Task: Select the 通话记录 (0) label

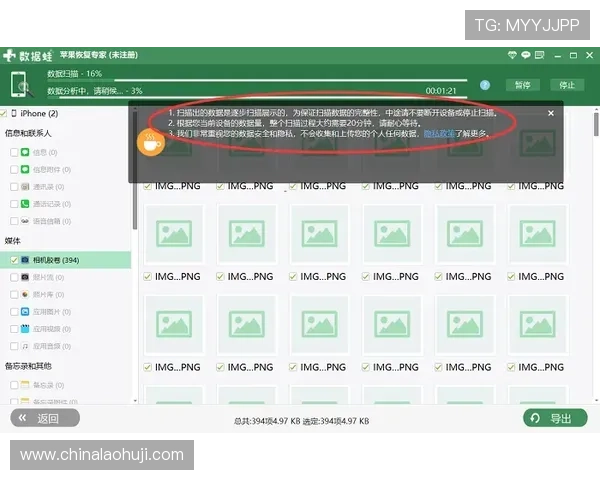Action: tap(52, 204)
